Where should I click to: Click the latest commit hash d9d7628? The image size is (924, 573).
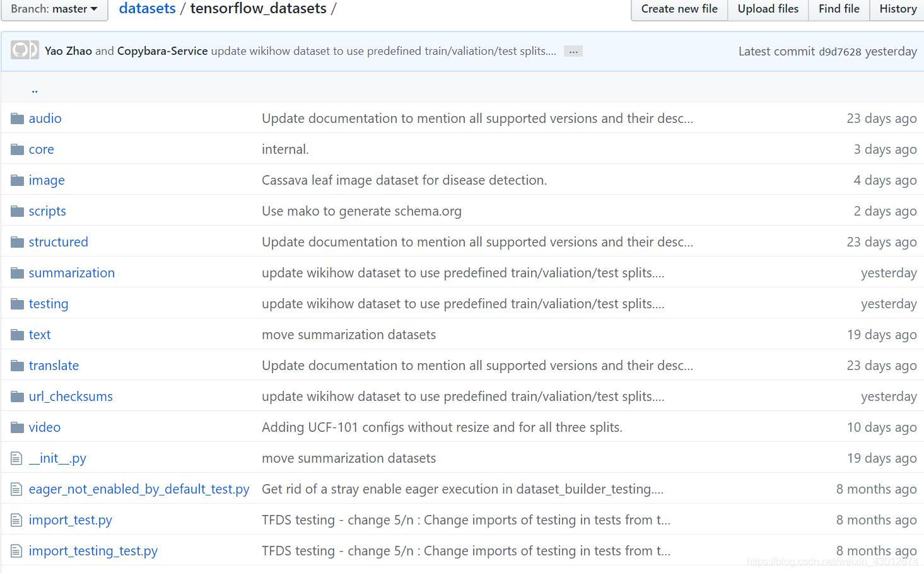[839, 52]
